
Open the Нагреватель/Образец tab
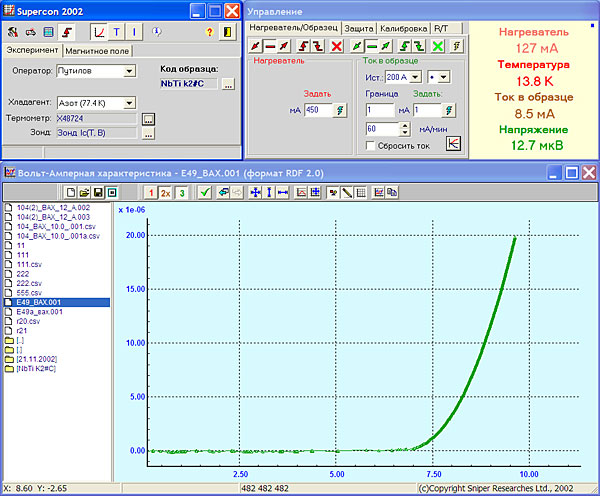click(x=293, y=28)
